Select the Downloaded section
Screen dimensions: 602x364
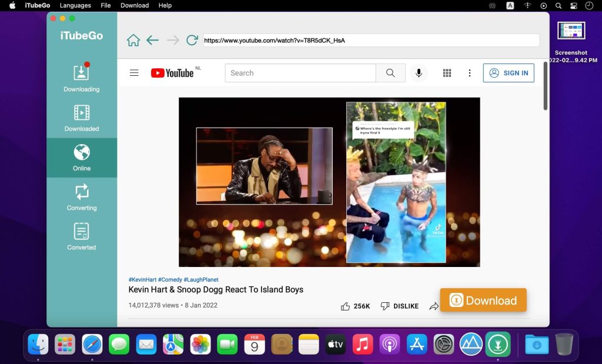pos(81,117)
